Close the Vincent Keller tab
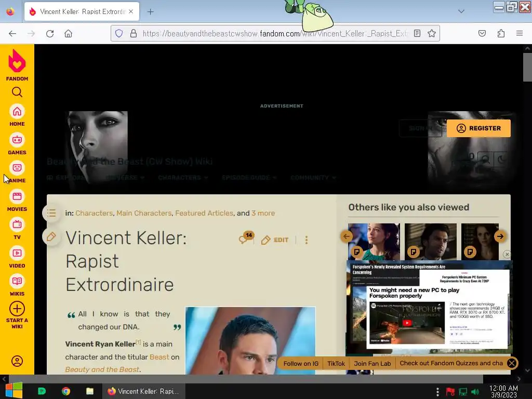532x399 pixels. 131,11
